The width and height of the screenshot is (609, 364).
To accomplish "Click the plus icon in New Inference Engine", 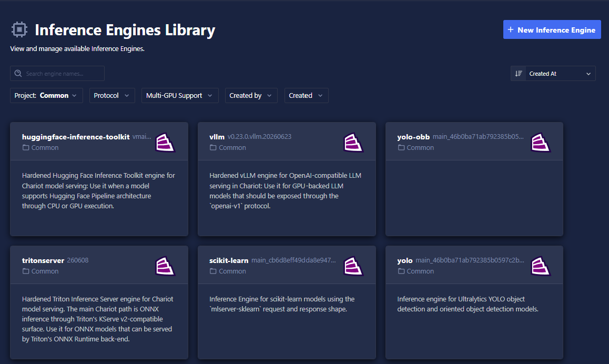I will 510,29.
